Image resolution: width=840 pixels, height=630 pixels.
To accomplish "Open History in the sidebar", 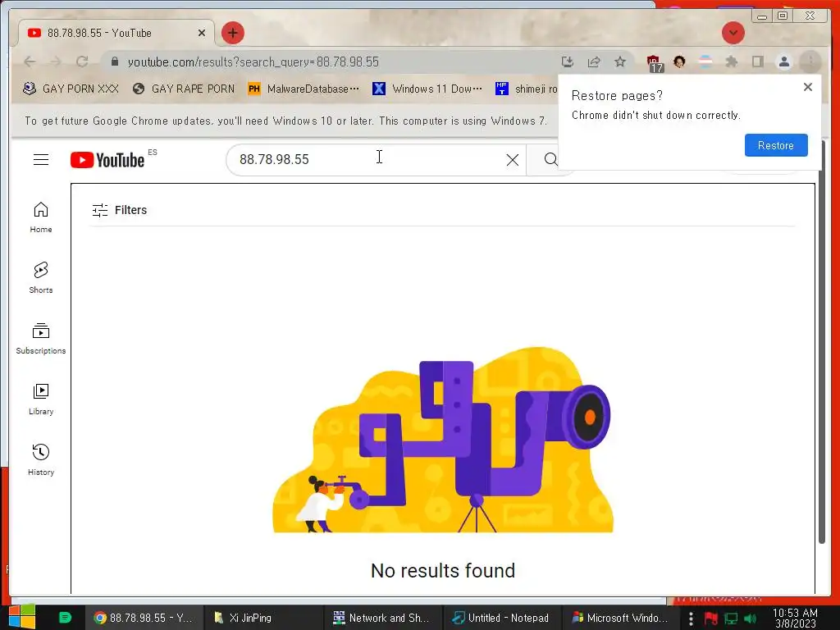I will tap(41, 459).
